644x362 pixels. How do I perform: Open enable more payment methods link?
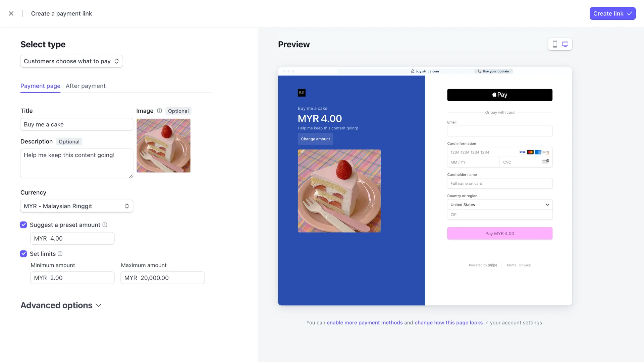click(x=365, y=322)
